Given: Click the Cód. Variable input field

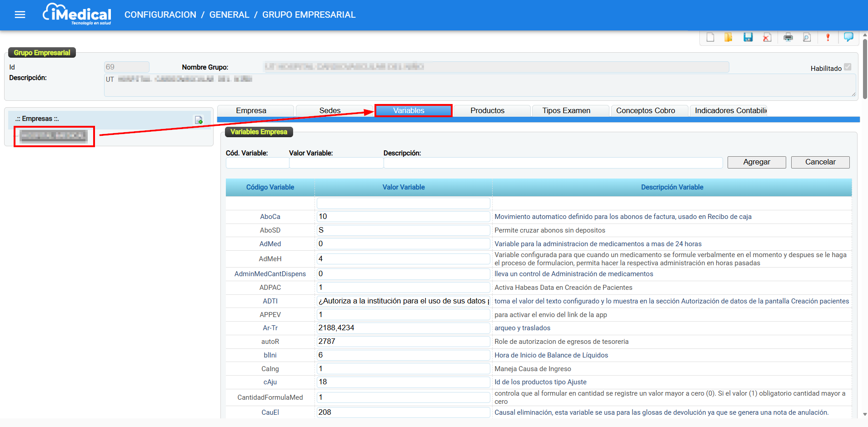Looking at the screenshot, I should coord(257,163).
